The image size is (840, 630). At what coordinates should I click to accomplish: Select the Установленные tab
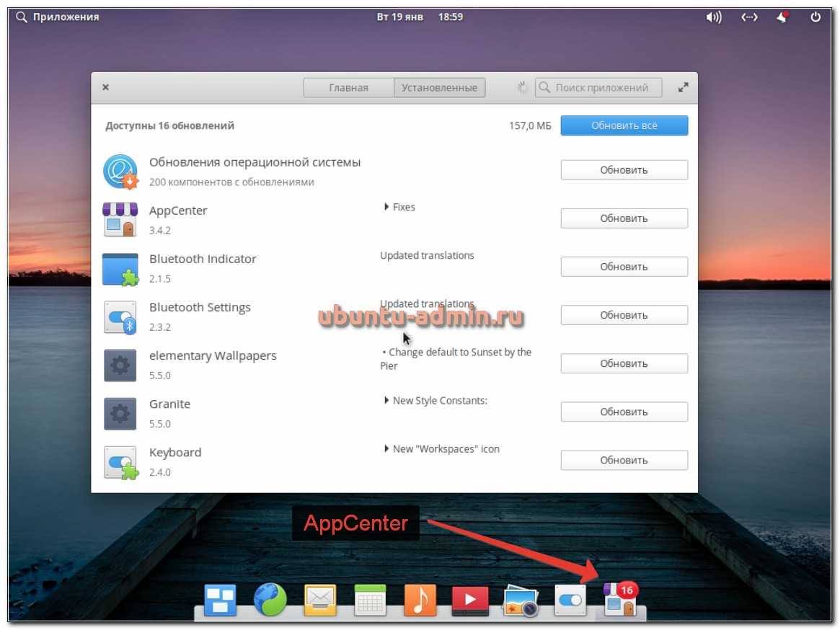439,88
